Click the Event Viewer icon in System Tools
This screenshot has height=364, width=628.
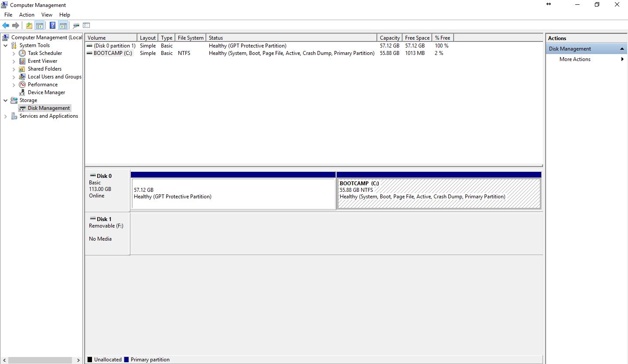coord(22,61)
